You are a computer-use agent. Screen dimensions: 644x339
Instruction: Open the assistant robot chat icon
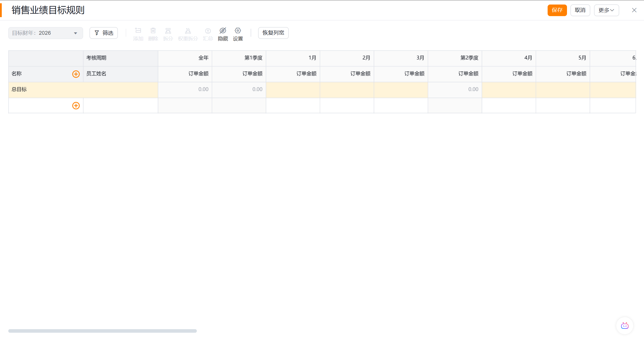point(625,326)
